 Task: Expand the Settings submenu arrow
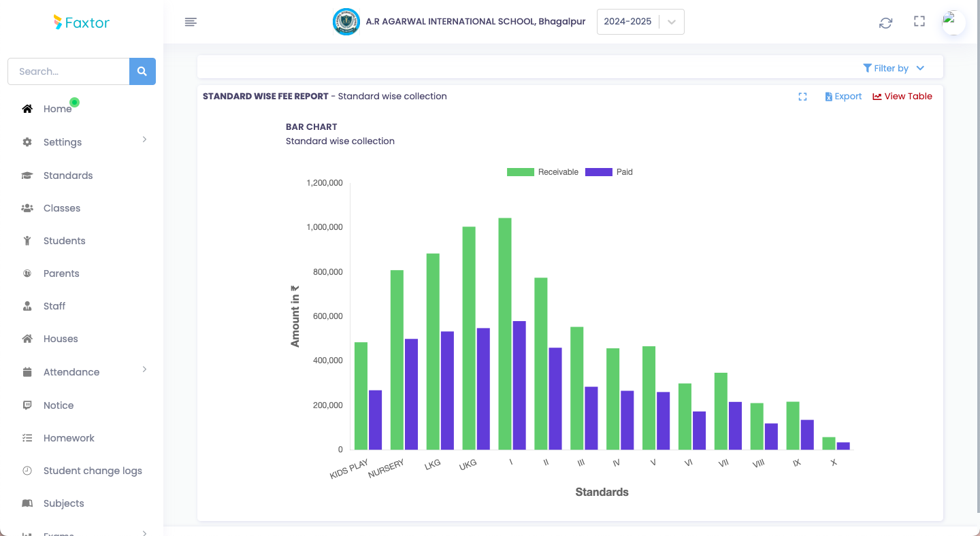(144, 139)
